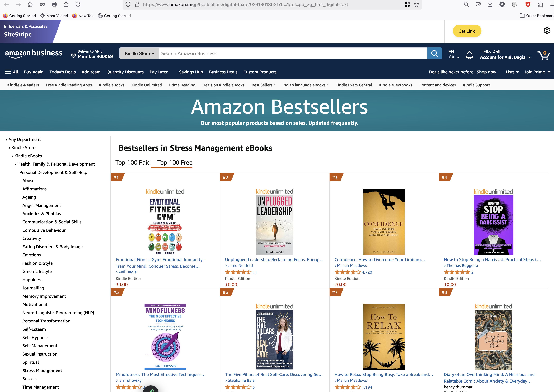Click the Get Link button
Screen dimensions: 554x392
pyautogui.click(x=467, y=31)
